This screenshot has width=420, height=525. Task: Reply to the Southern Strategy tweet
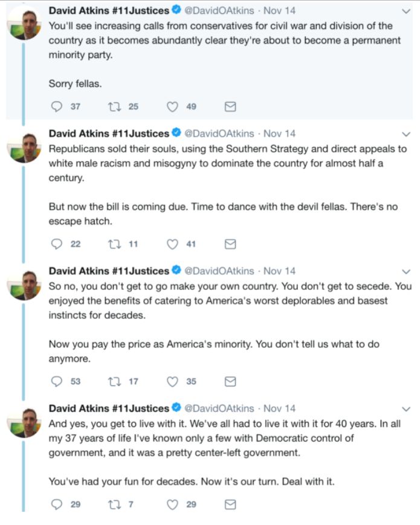coord(57,244)
